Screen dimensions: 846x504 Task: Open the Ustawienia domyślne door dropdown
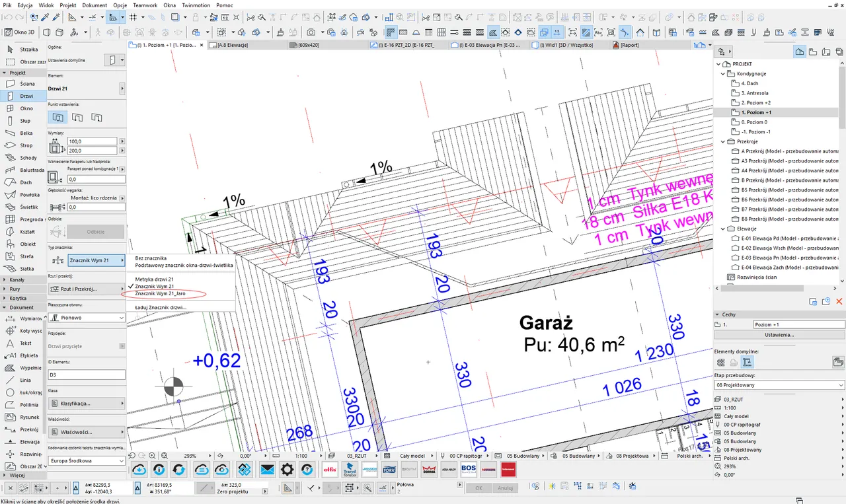[x=116, y=60]
